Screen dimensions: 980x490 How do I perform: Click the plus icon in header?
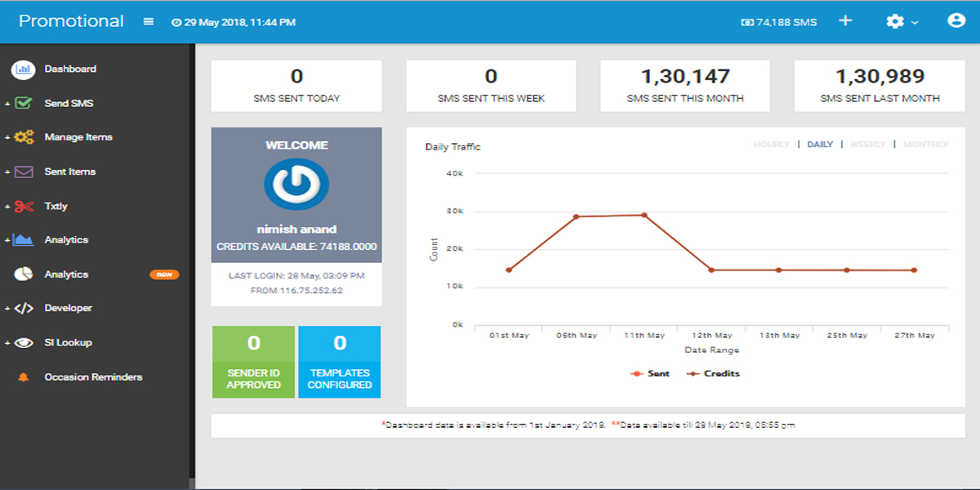(845, 21)
